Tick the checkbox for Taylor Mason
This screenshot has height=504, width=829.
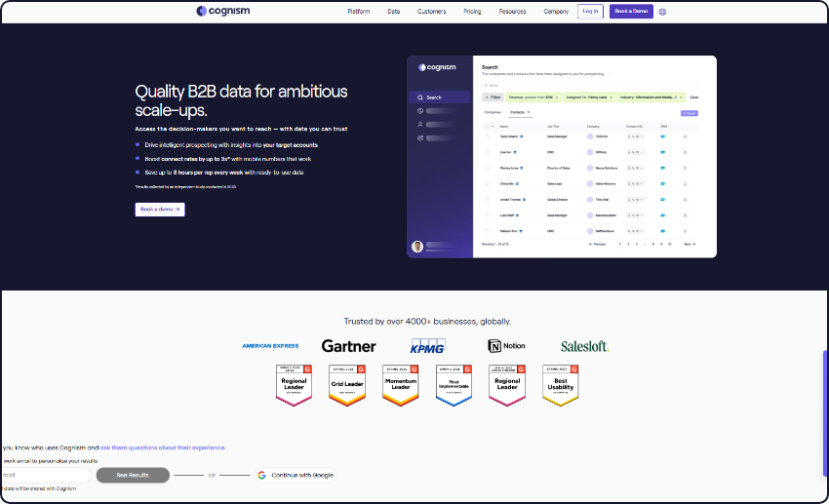click(x=488, y=136)
